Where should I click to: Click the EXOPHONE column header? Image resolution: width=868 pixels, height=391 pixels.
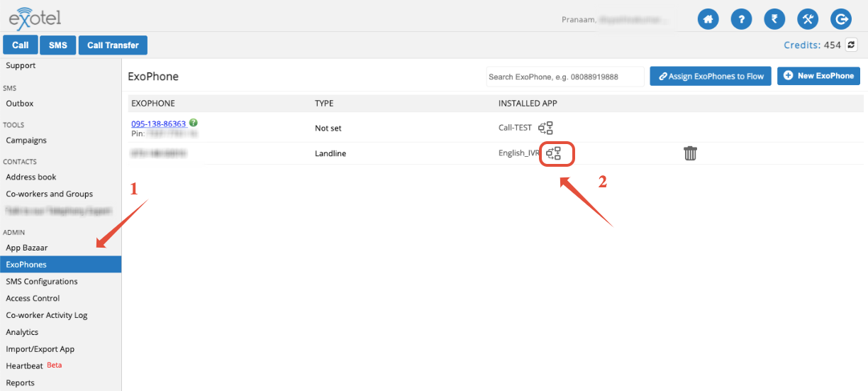[153, 104]
